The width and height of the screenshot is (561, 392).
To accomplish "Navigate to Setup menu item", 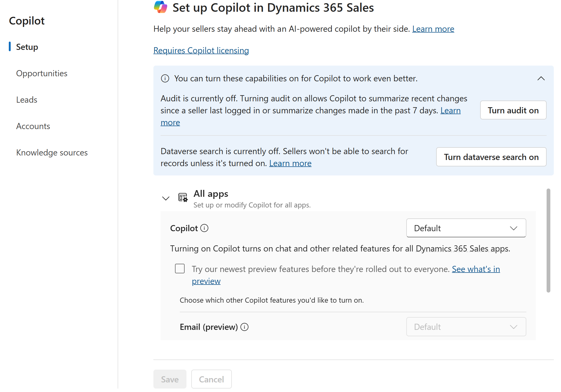I will 27,47.
